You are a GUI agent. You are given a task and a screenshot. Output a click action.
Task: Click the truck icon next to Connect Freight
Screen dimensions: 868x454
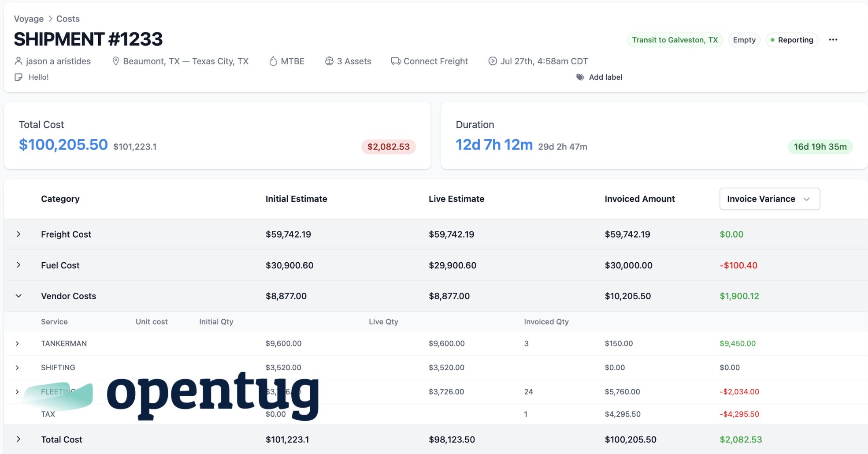396,61
